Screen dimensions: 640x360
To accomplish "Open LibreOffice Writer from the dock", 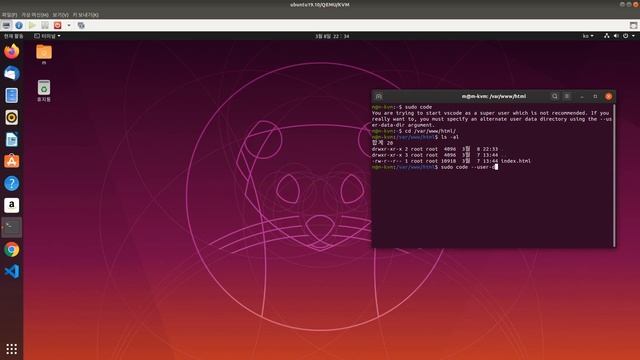I will (x=11, y=140).
